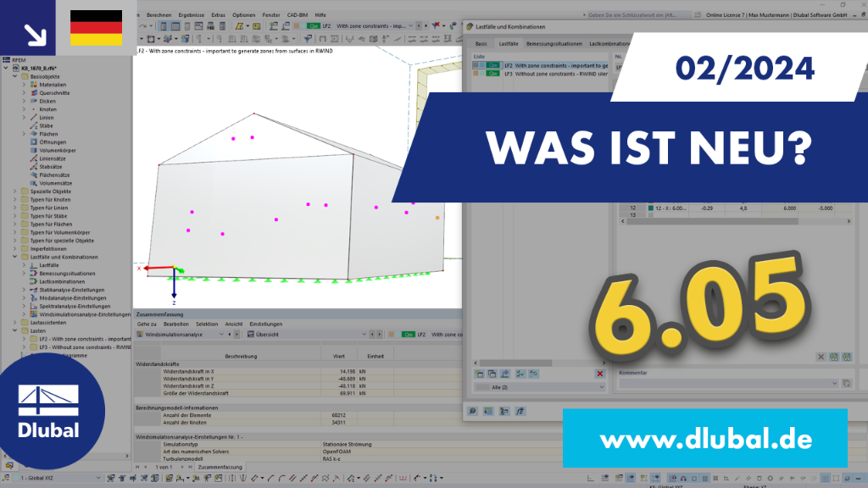Click the copy icon beside the Kommentar field

point(847,383)
